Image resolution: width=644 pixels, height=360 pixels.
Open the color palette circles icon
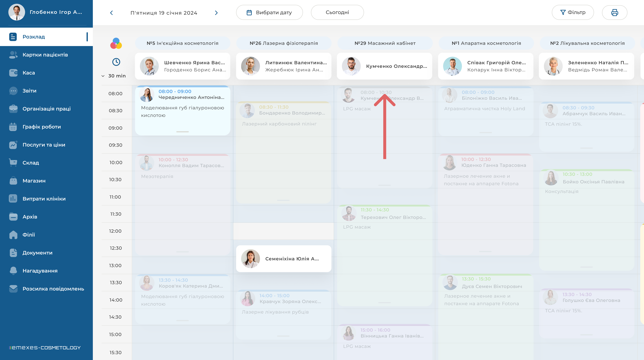116,44
